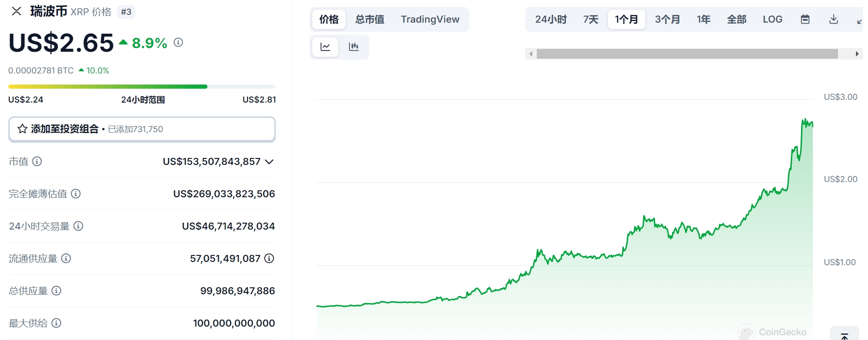Click the price chart peak near US$3.00
Viewport: 868px width, 340px height.
(804, 120)
